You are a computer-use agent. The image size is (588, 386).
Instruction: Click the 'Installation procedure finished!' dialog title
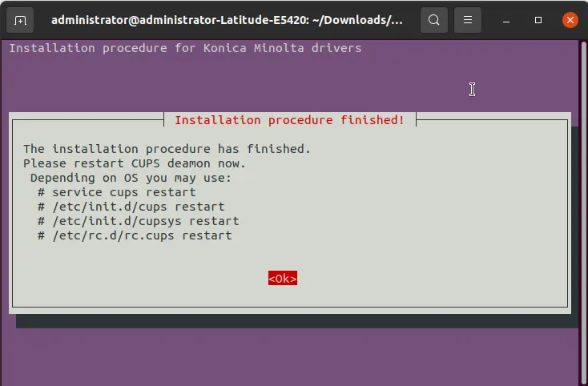point(289,120)
